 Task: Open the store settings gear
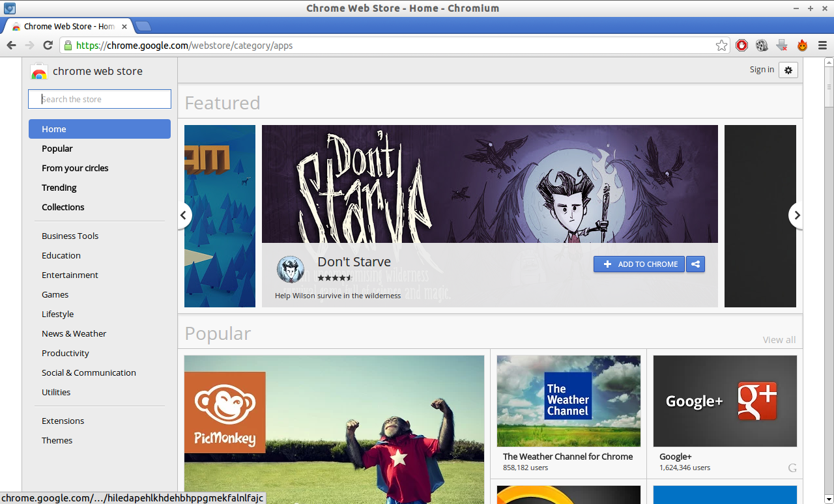[x=788, y=70]
